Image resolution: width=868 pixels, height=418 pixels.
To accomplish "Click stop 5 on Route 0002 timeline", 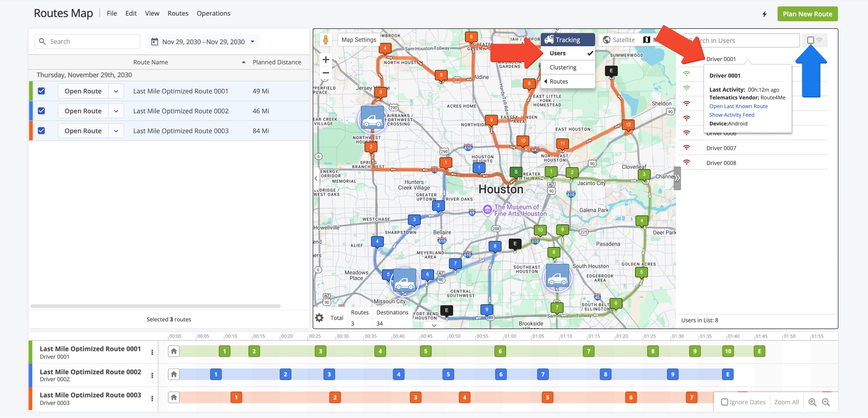I will [448, 374].
